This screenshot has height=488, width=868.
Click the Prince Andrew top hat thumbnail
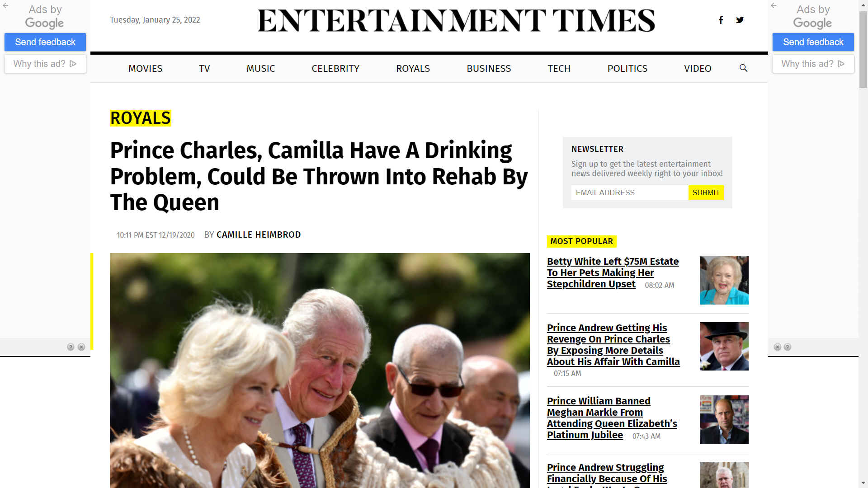[x=724, y=347]
